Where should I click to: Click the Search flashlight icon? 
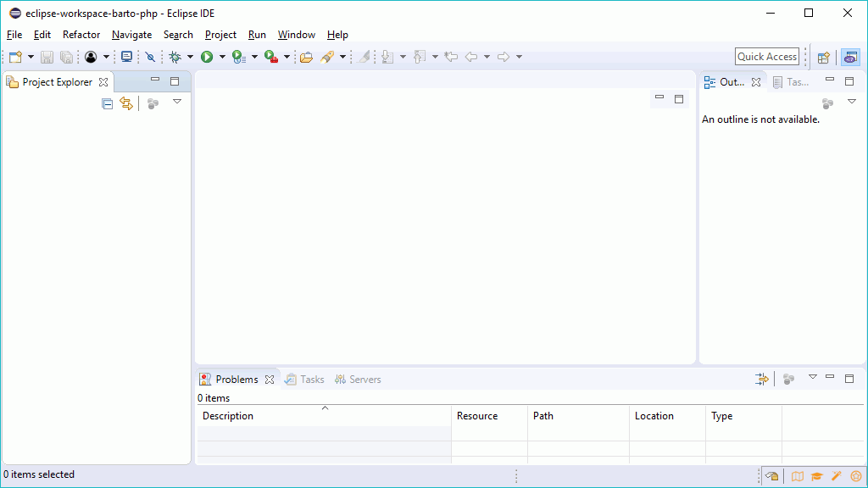click(327, 57)
